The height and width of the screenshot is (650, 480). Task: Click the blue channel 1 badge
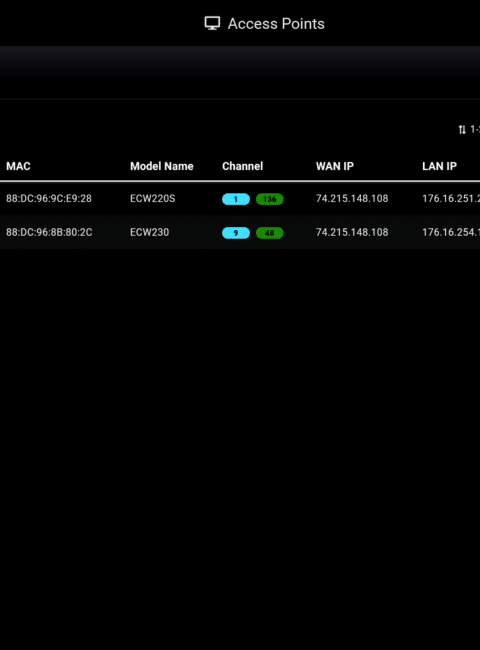pos(236,199)
